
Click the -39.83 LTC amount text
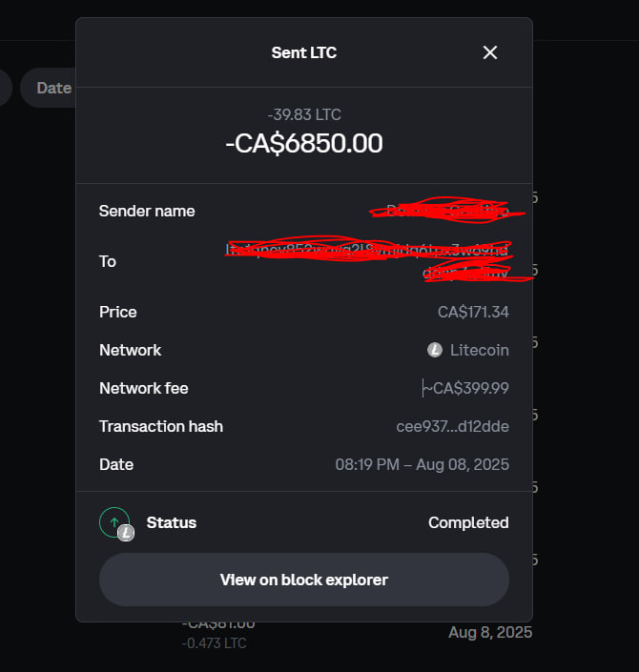[x=304, y=114]
